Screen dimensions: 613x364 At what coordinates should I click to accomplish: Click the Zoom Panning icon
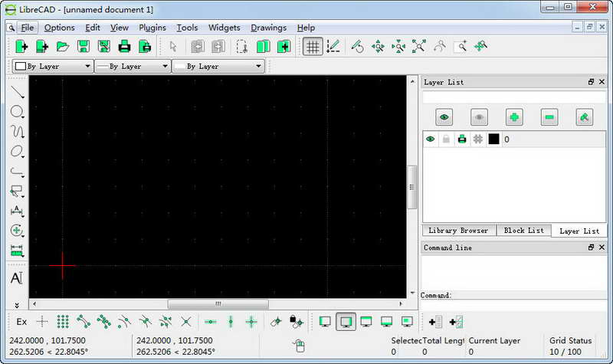(x=481, y=47)
